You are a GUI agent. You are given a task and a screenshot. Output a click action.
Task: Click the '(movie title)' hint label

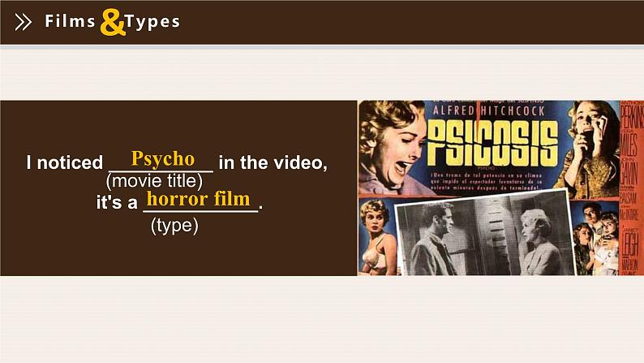coord(154,181)
